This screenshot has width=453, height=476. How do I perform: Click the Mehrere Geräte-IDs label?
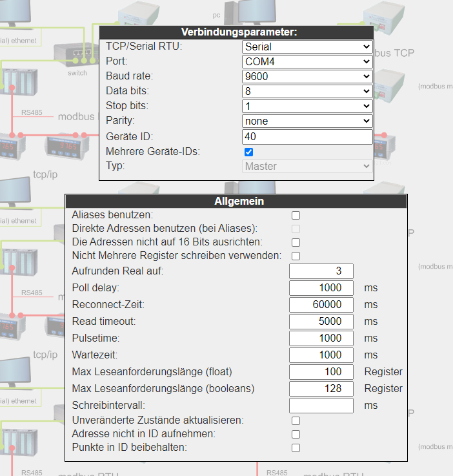pyautogui.click(x=153, y=151)
